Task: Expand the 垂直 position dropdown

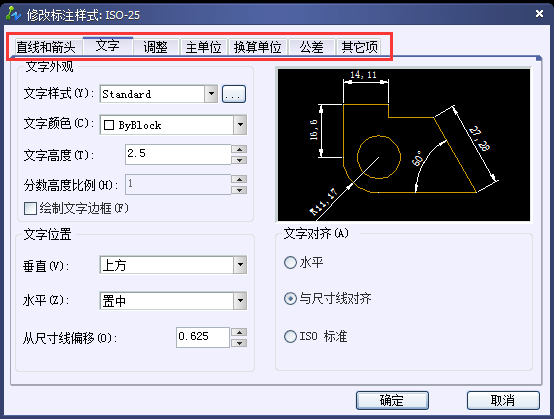Action: pyautogui.click(x=240, y=265)
